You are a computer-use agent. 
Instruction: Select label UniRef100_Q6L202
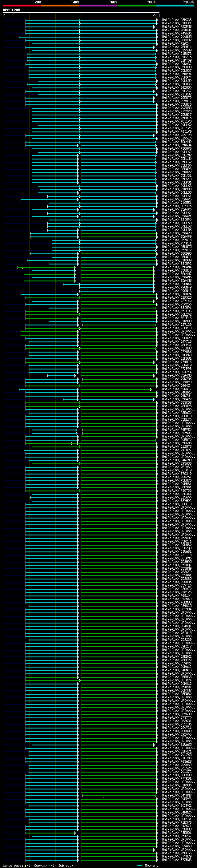point(177,314)
